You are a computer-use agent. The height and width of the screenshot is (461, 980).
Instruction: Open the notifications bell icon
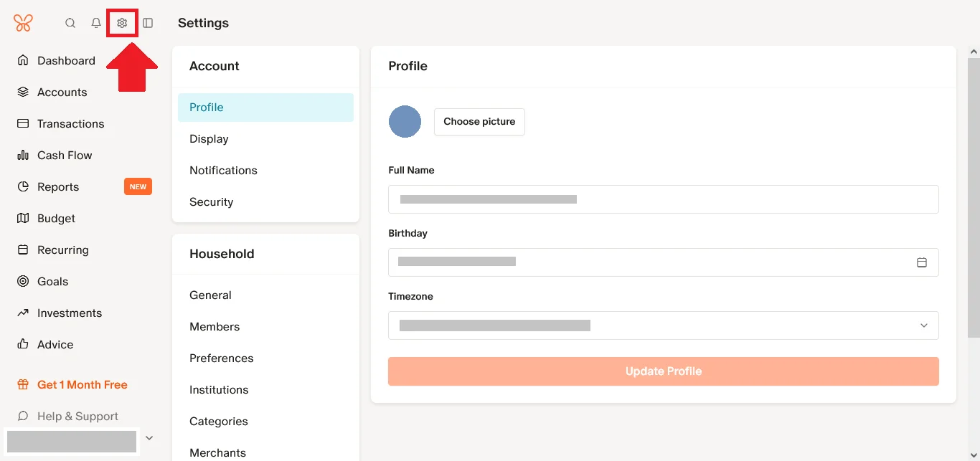[96, 23]
